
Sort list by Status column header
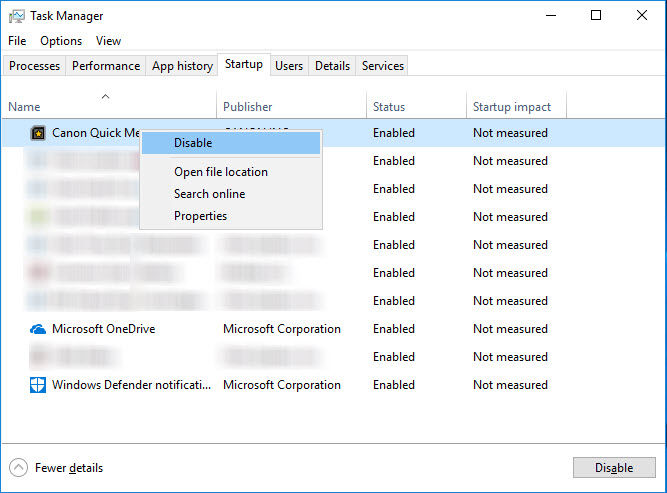[389, 107]
